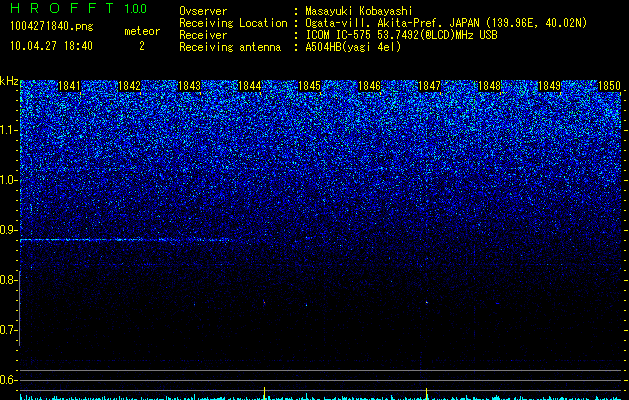629x400 pixels.
Task: Click the 1.0 kHz axis label
Action: point(9,180)
